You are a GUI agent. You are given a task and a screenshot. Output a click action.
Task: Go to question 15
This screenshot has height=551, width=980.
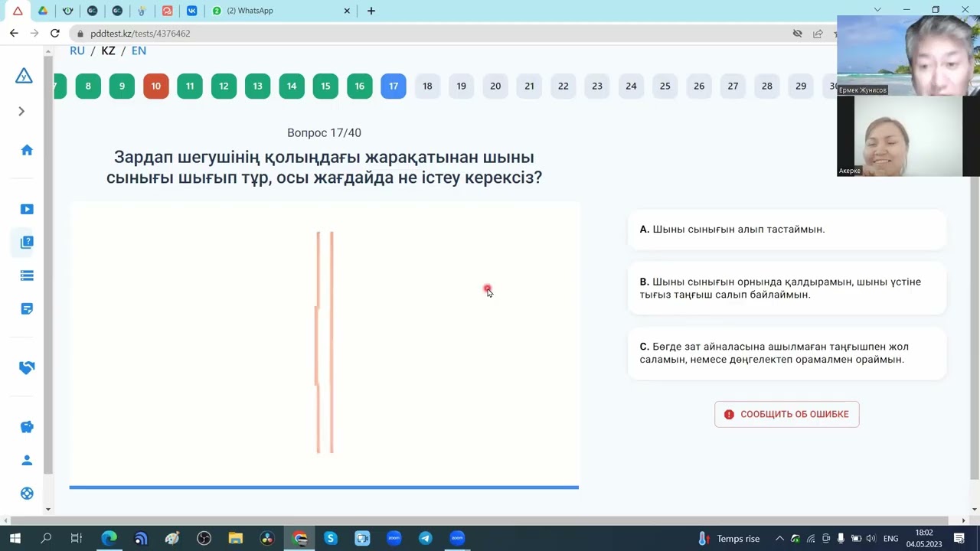click(325, 86)
